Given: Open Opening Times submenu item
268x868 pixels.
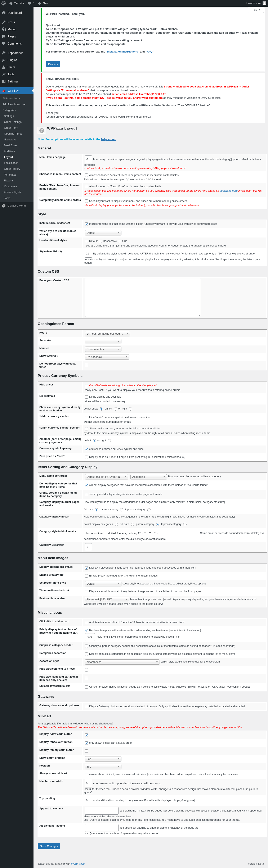Looking at the screenshot, I should pos(13,134).
